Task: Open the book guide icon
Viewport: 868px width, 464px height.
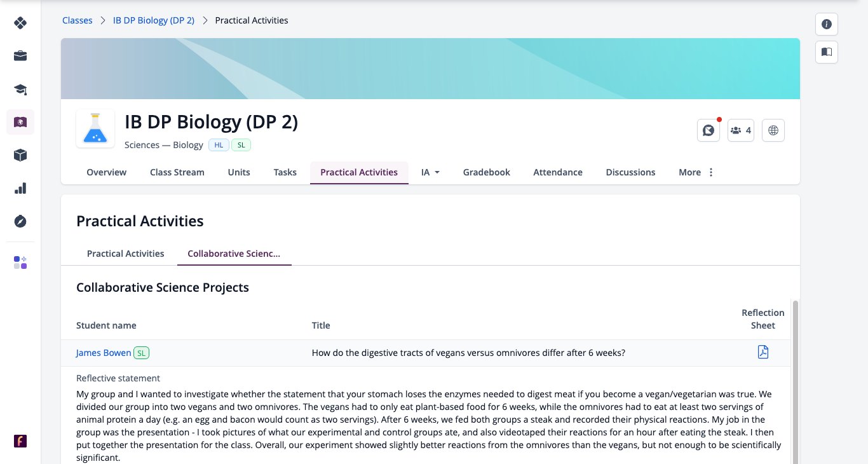Action: coord(827,52)
